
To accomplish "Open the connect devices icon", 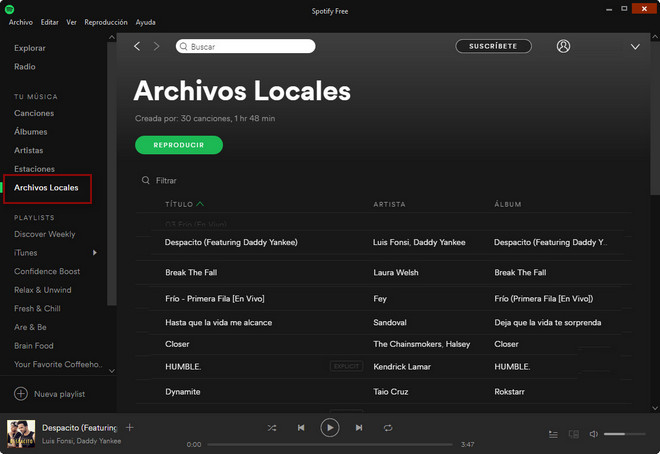I will [574, 434].
